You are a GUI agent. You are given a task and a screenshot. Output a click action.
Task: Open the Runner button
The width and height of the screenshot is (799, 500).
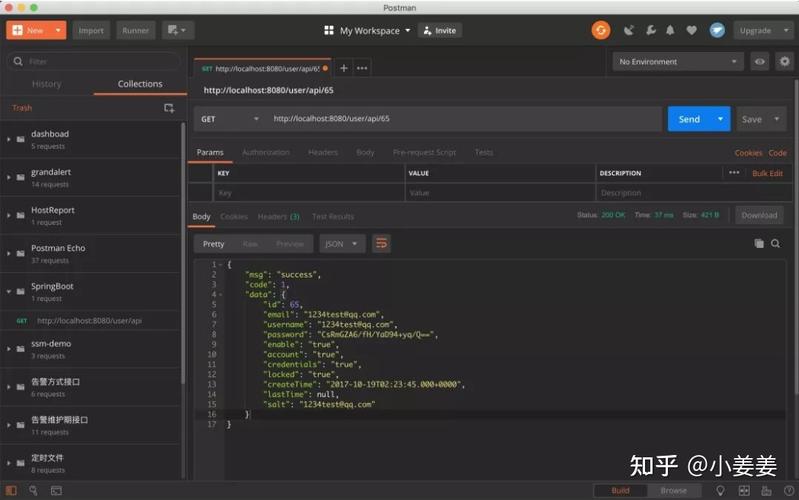click(x=136, y=31)
